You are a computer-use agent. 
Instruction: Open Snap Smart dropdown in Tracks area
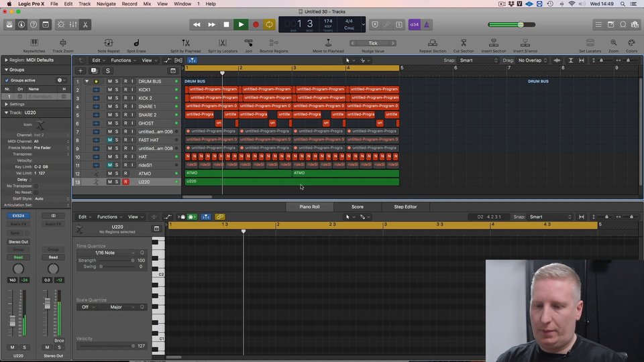tap(478, 60)
